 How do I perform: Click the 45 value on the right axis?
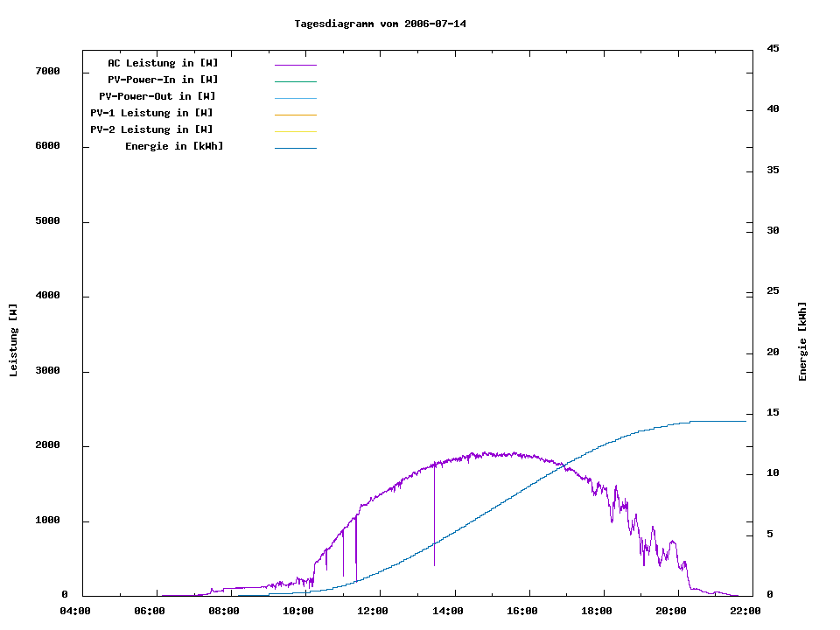coord(773,48)
